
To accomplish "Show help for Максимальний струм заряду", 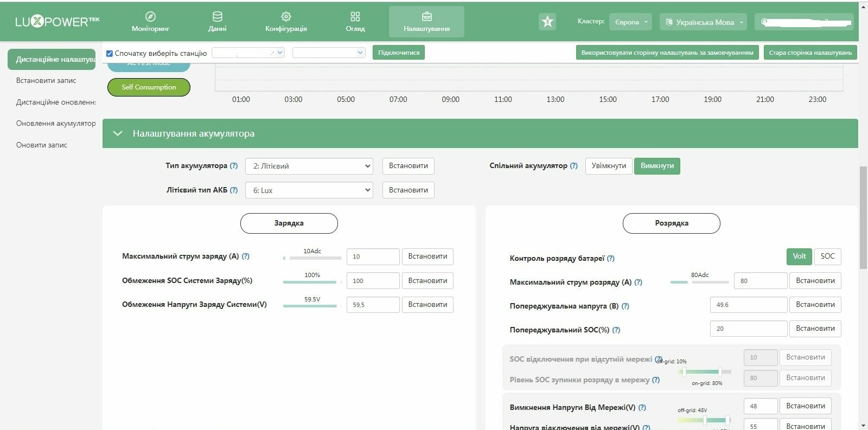I will point(246,256).
